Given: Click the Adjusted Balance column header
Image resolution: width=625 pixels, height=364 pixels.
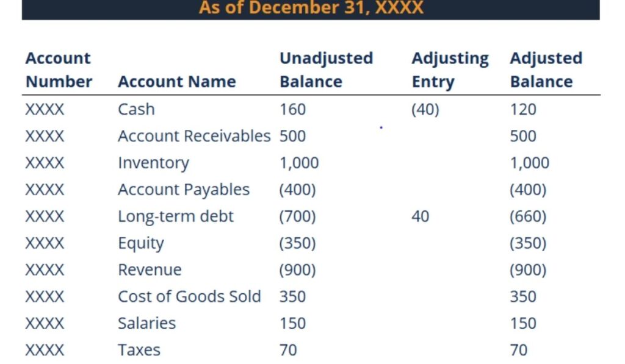Looking at the screenshot, I should (x=546, y=70).
